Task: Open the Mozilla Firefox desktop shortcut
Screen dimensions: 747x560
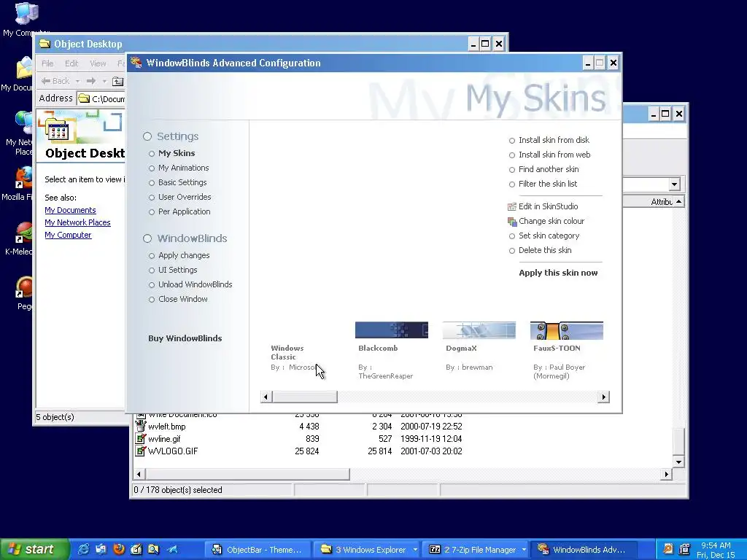Action: tap(24, 179)
